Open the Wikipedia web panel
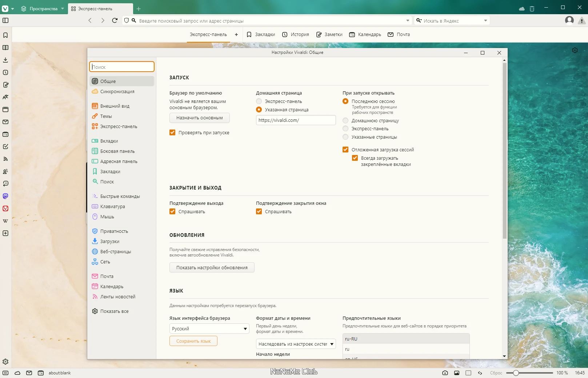The width and height of the screenshot is (588, 378). (x=5, y=221)
